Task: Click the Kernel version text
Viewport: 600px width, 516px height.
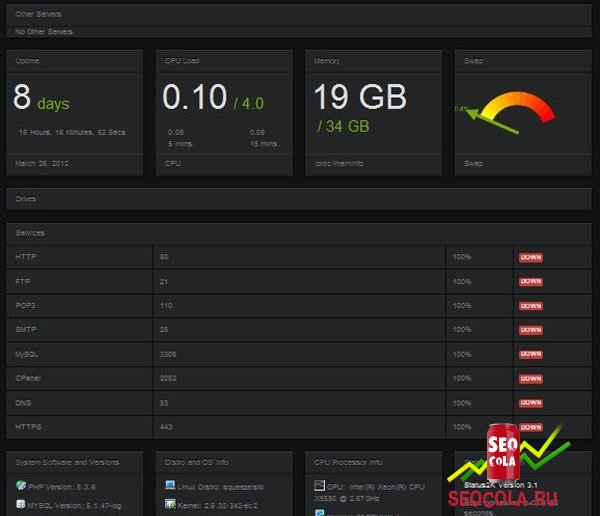Action: click(218, 506)
